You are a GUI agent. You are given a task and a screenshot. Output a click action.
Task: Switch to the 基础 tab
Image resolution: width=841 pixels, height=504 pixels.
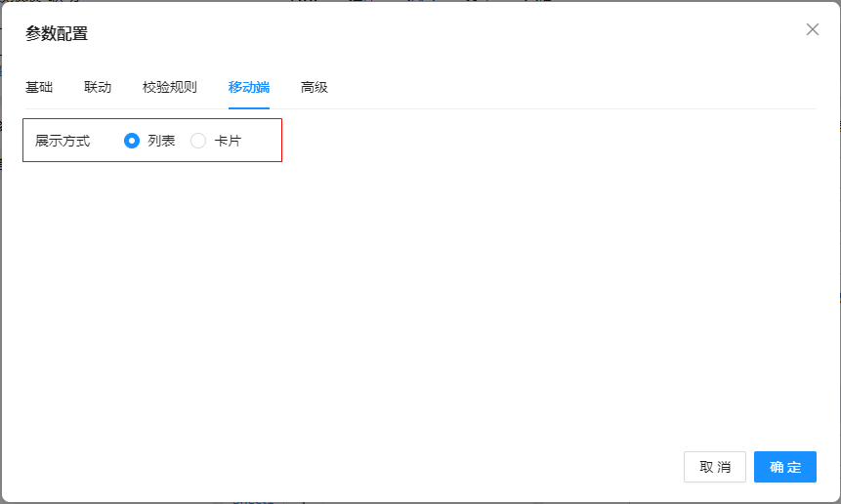click(x=39, y=87)
